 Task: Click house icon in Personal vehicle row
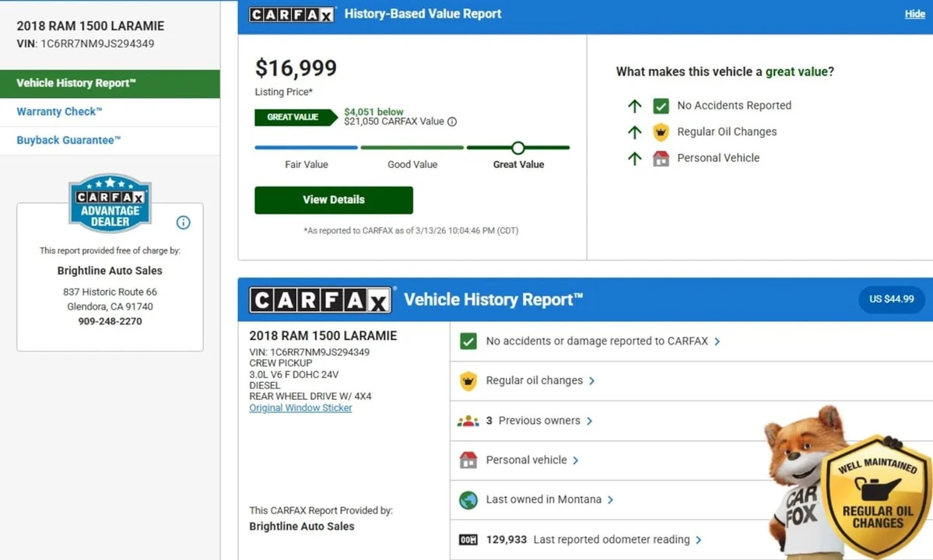[x=468, y=460]
